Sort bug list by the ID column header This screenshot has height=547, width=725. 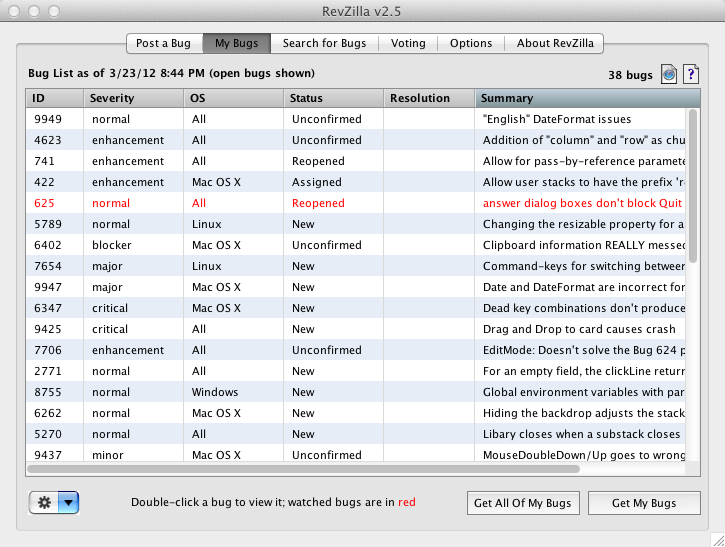[53, 98]
